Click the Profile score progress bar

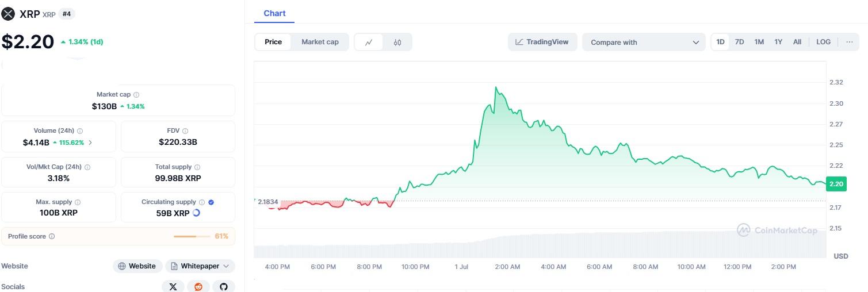pos(192,236)
